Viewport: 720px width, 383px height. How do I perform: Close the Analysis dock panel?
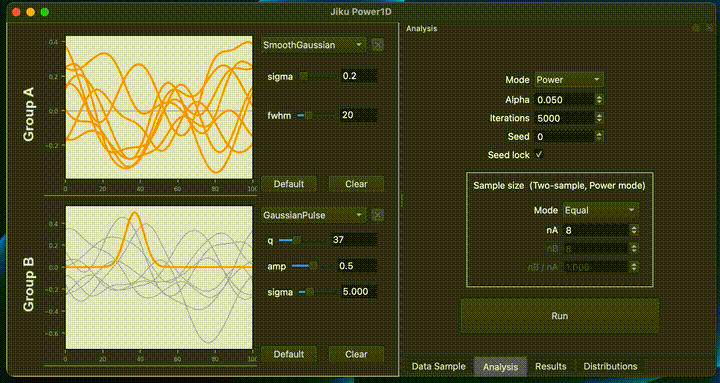[x=709, y=28]
